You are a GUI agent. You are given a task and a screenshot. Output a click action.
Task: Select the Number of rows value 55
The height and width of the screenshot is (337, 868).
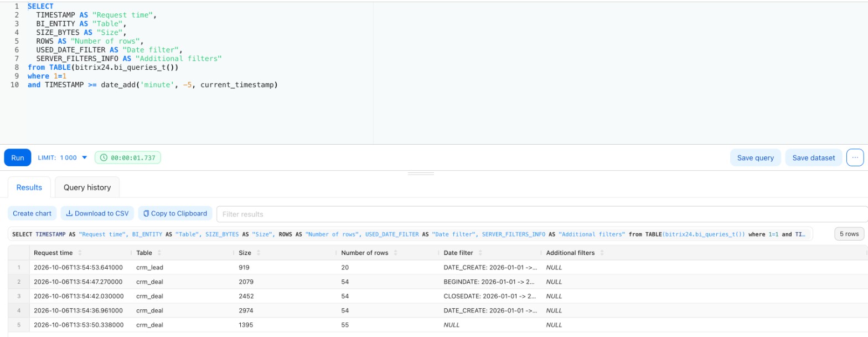pyautogui.click(x=345, y=325)
